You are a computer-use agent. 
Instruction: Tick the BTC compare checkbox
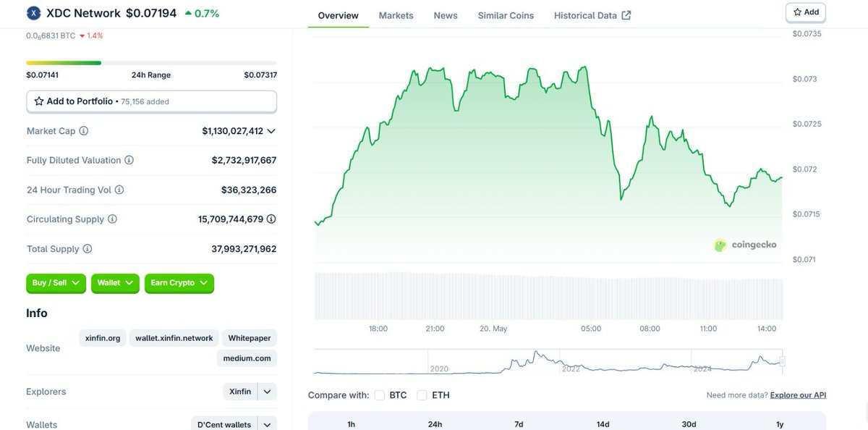[380, 395]
